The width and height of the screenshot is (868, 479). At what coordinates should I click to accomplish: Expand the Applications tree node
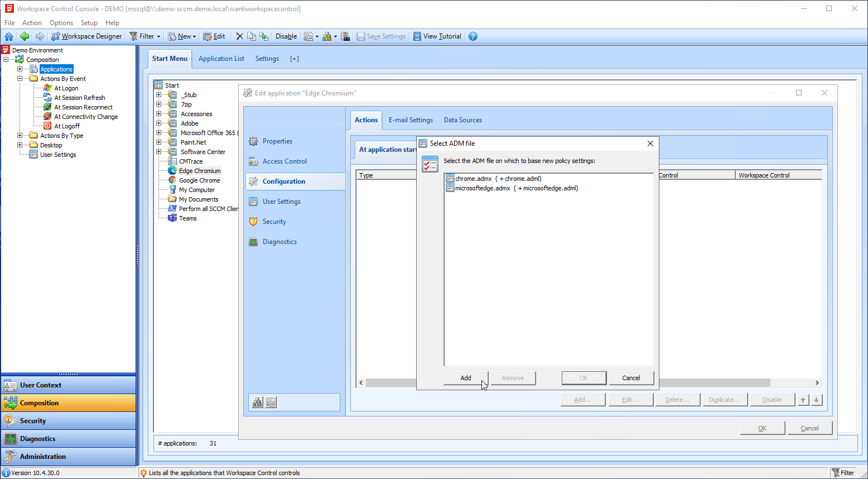coord(20,69)
